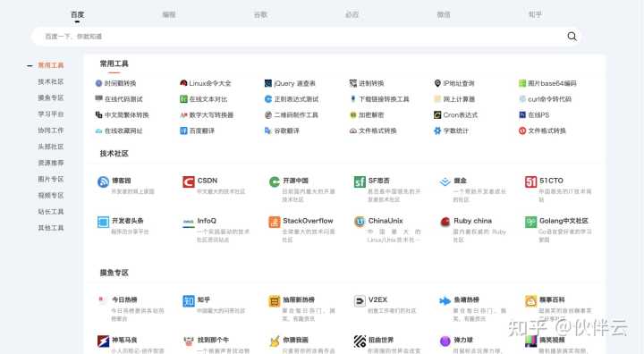Select 站长工具 in the left sidebar

click(x=50, y=212)
